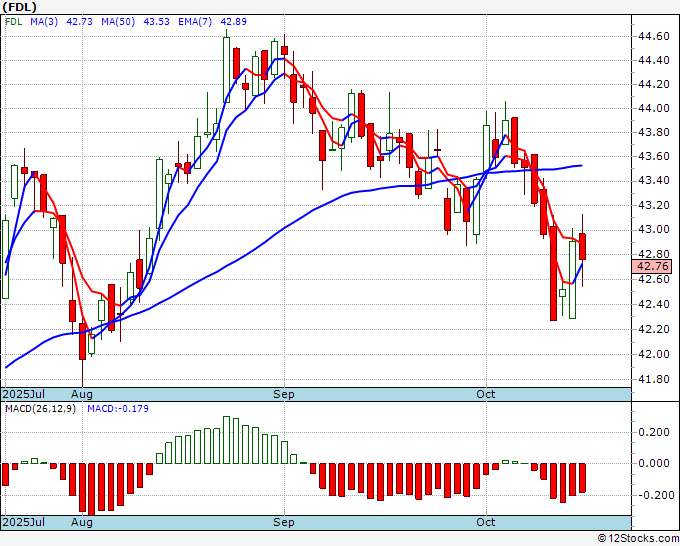Click the EMA(7) legend label
Viewport: 680px width, 546px height.
coord(195,22)
